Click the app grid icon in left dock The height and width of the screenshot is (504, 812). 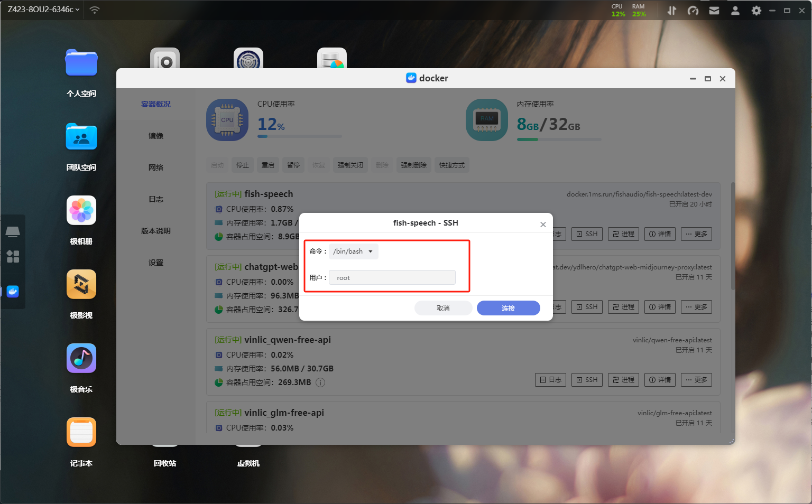[13, 257]
